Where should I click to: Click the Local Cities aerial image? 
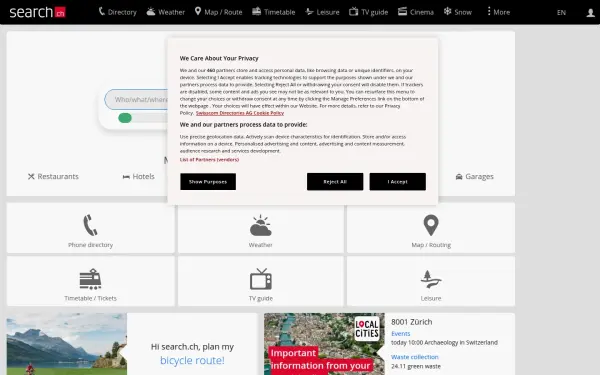[x=324, y=344]
